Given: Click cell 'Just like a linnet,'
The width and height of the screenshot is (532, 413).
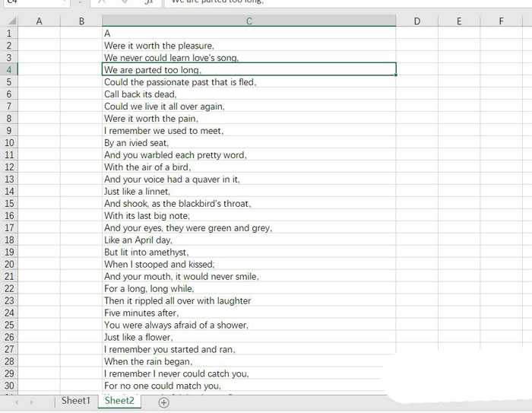Looking at the screenshot, I should [x=249, y=191].
